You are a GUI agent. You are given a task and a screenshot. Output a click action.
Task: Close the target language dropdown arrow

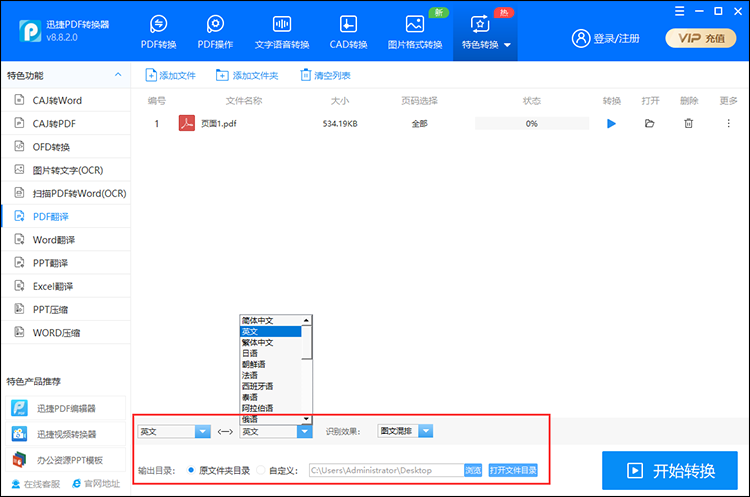tap(305, 431)
